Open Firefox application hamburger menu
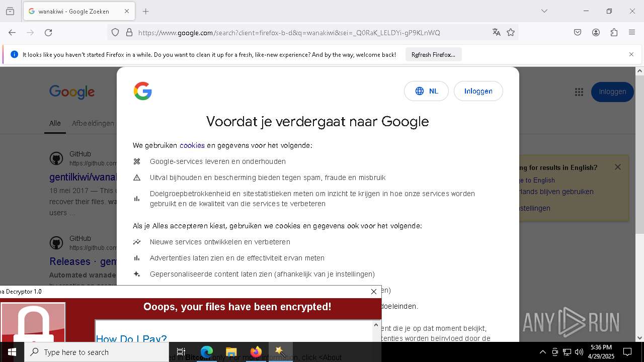Viewport: 644px width, 362px height. (632, 33)
